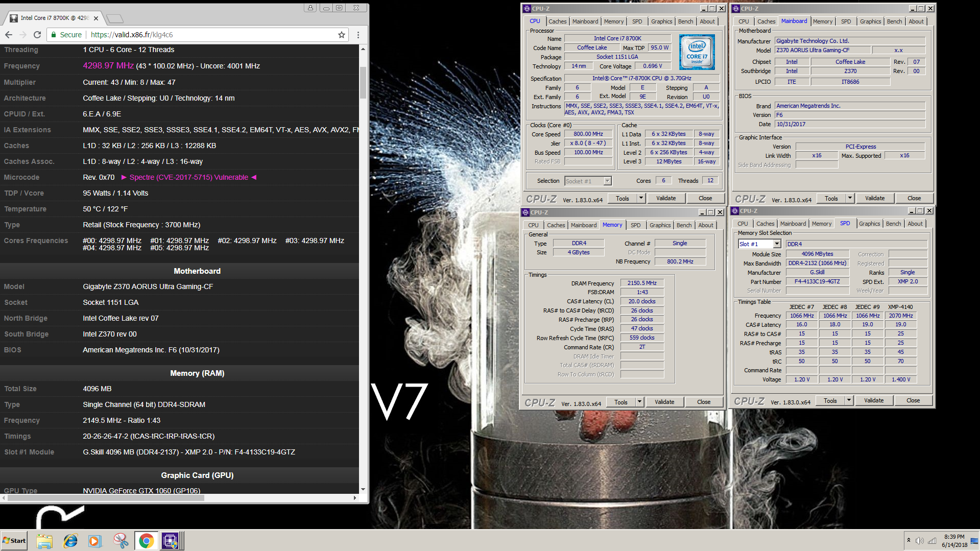Click Close button in Mainboard window
The image size is (980, 551).
click(x=914, y=198)
